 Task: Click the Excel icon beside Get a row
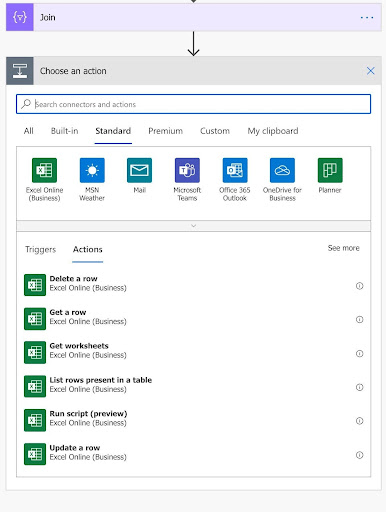coord(35,319)
